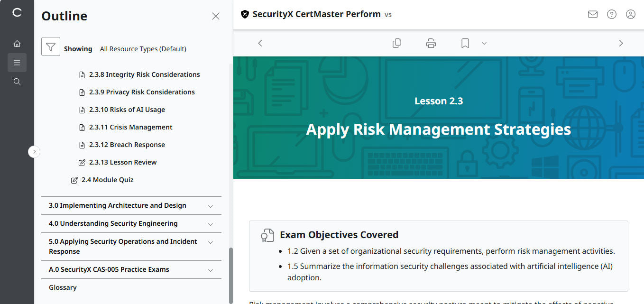Copy the lesson page

[x=397, y=43]
